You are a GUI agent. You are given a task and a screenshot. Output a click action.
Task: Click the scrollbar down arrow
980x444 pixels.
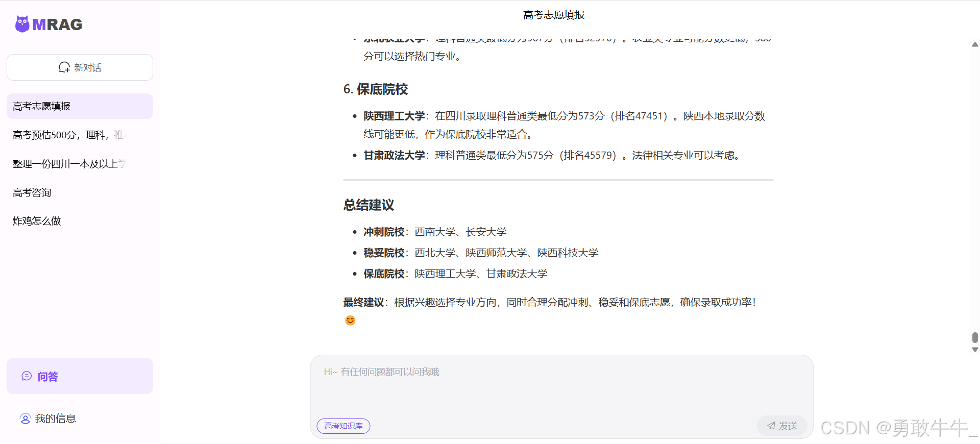pos(975,350)
